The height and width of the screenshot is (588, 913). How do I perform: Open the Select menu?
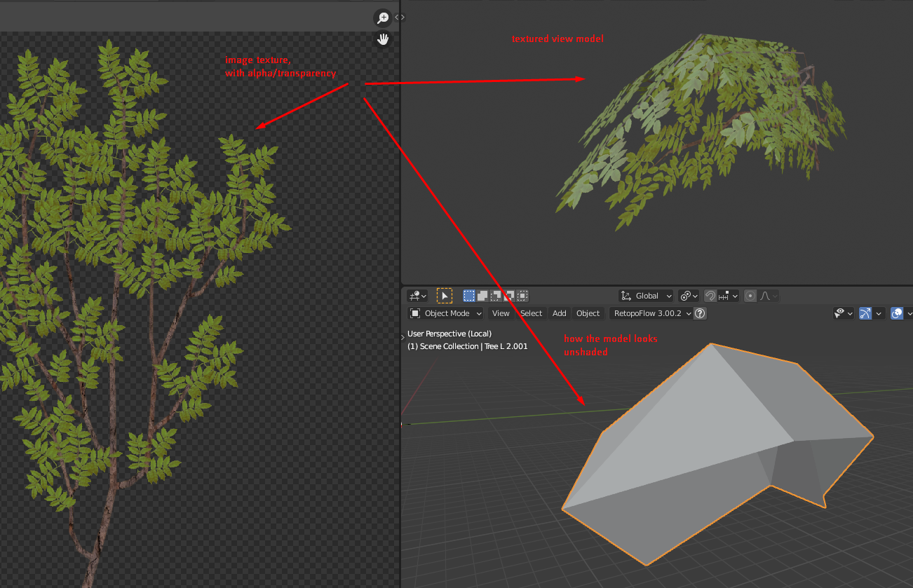(531, 313)
